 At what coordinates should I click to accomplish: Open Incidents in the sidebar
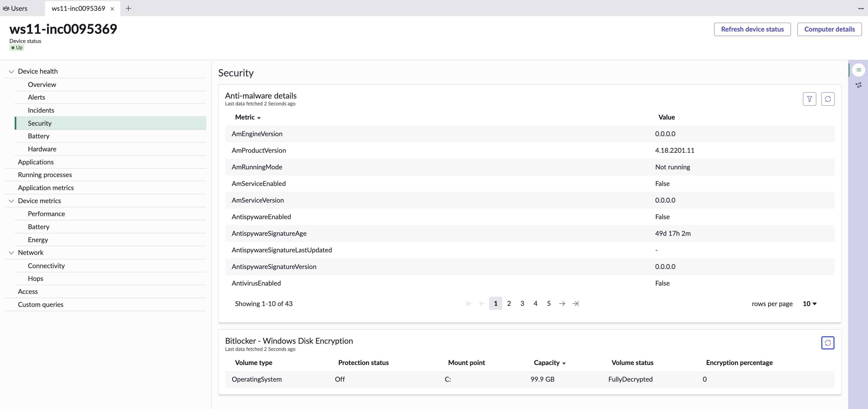coord(111,110)
